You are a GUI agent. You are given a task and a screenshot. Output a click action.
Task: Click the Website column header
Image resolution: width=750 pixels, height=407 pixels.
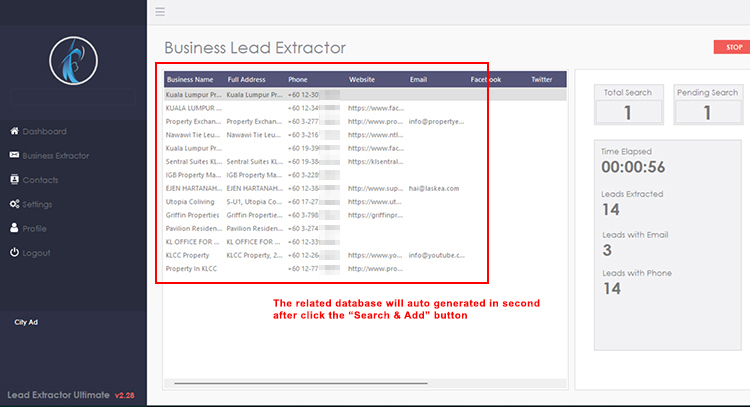pyautogui.click(x=362, y=79)
